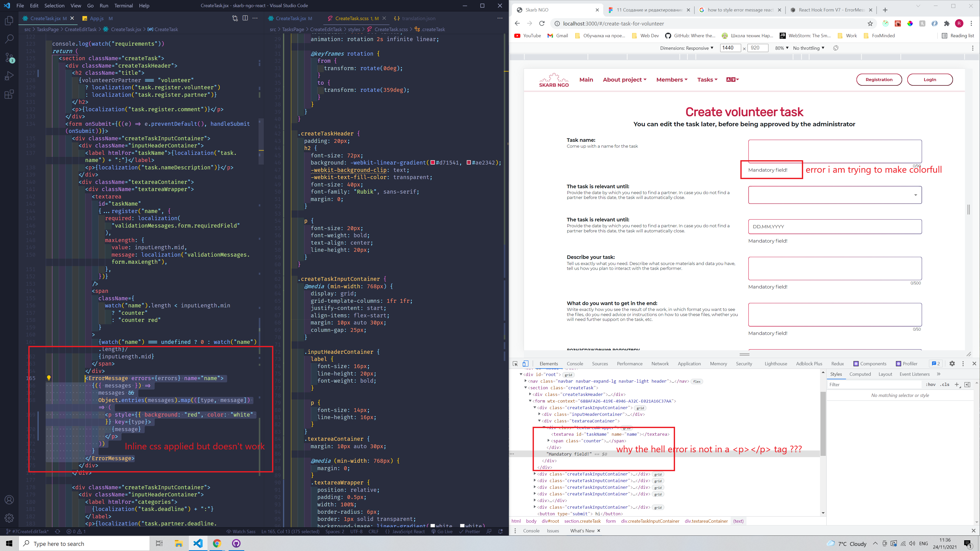Switch to App.js editor tab

(x=97, y=18)
